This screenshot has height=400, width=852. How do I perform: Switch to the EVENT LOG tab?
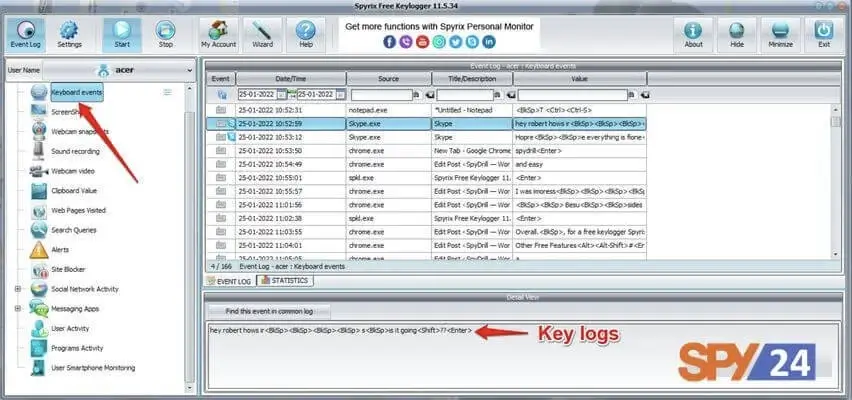(229, 281)
